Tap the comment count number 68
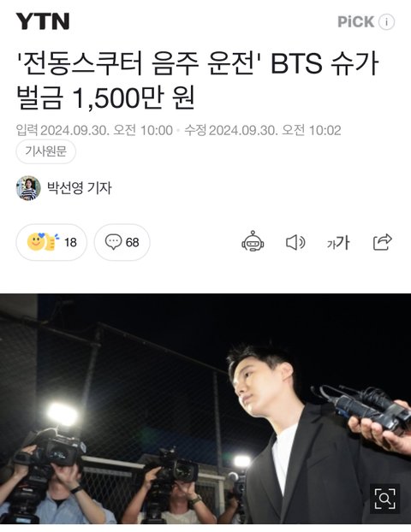The width and height of the screenshot is (411, 532). coord(132,243)
